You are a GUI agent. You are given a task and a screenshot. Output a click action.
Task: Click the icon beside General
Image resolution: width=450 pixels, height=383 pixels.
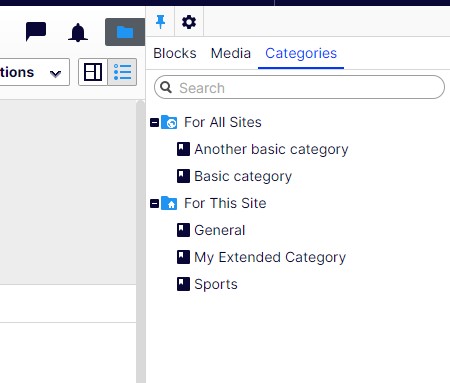coord(183,230)
